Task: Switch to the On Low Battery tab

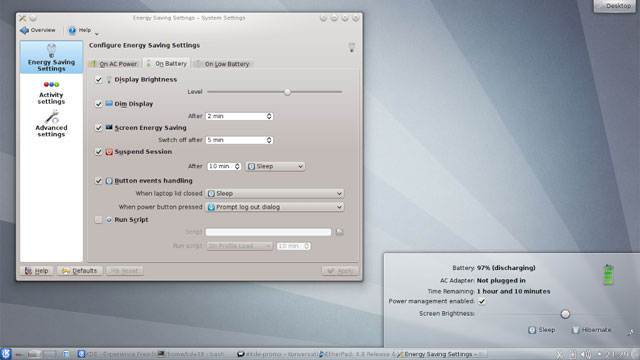Action: coord(223,64)
